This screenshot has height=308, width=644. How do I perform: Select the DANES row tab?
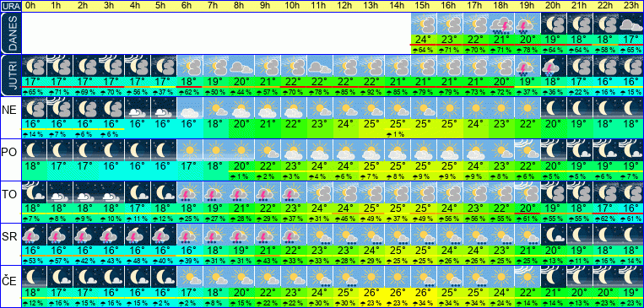[x=10, y=33]
